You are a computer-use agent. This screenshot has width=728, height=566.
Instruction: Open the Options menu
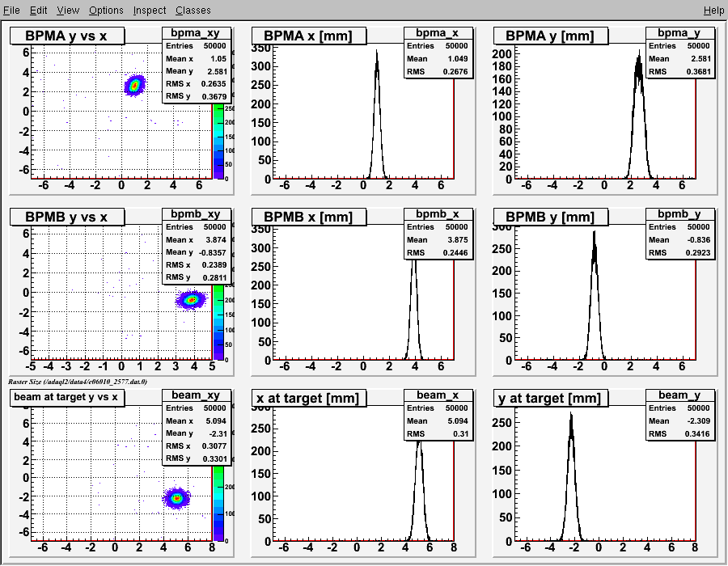[x=106, y=11]
